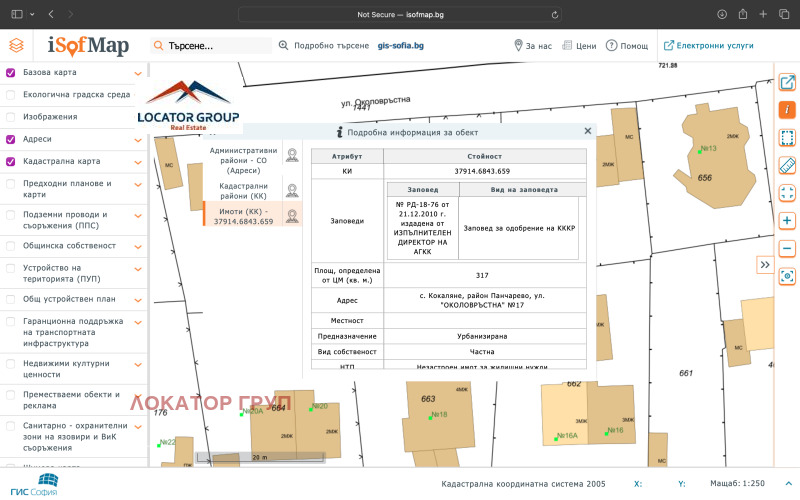The height and width of the screenshot is (500, 800).
Task: Open the export/share map icon
Action: 787,81
